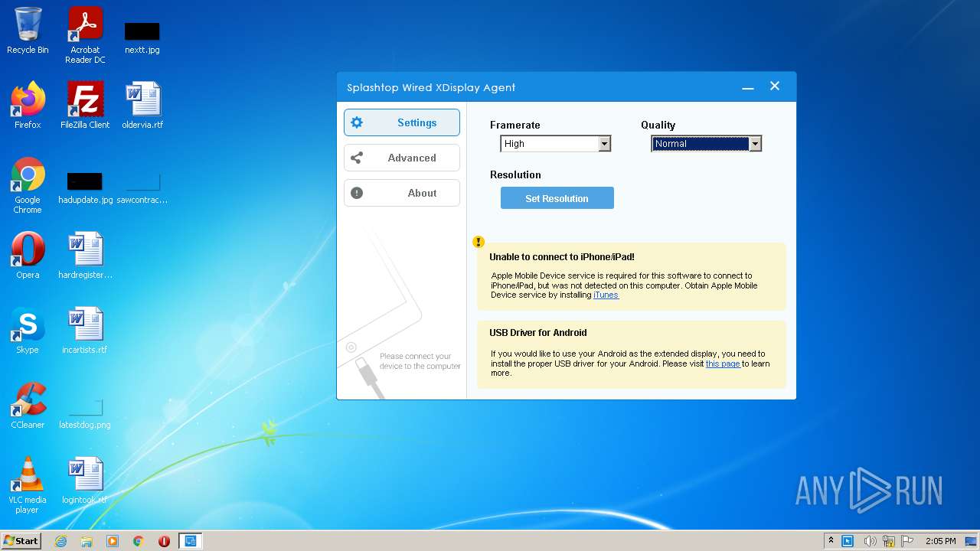
Task: Open the clock showing 2:05 PM
Action: 940,541
